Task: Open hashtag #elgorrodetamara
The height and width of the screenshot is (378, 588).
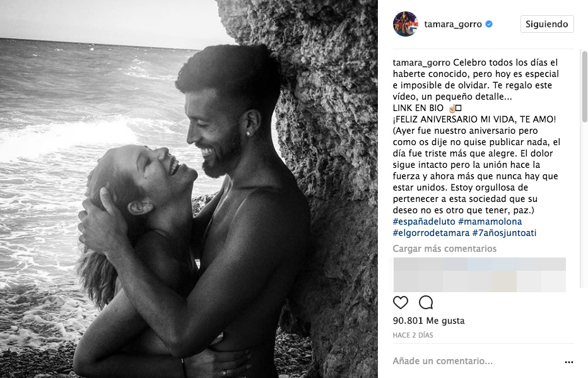Action: [x=431, y=233]
